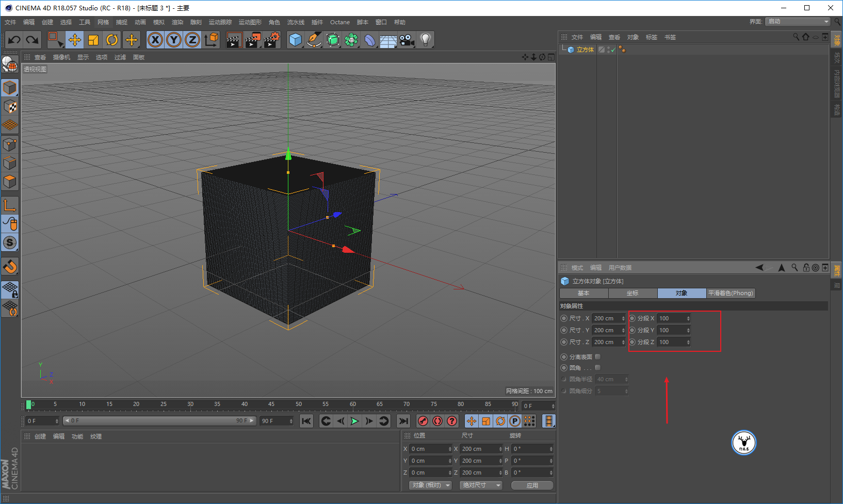
Task: Toggle snapping with S icon
Action: tap(10, 242)
